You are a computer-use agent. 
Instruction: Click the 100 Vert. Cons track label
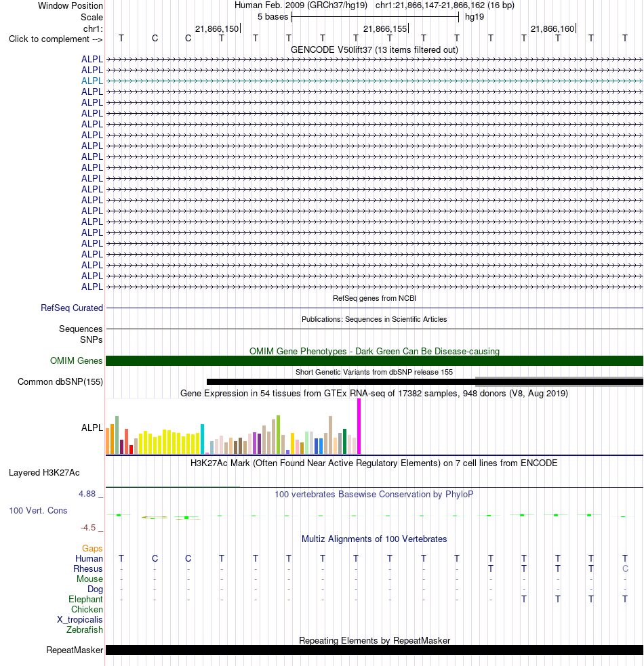[38, 511]
